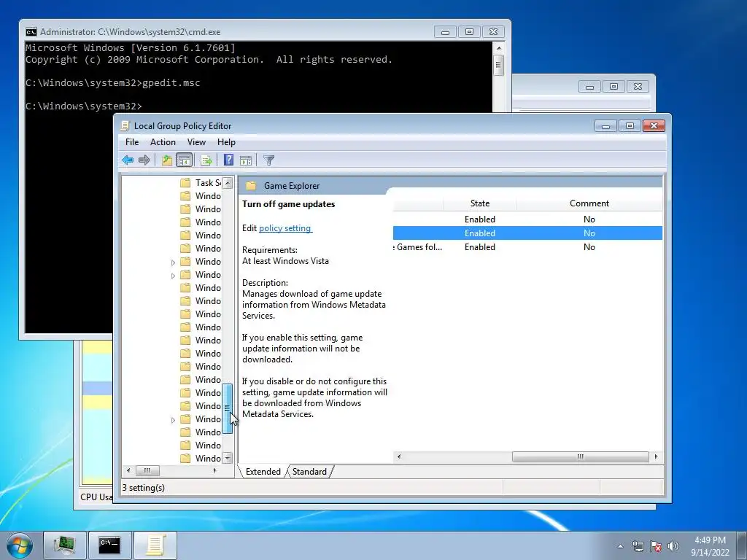Viewport: 747px width, 560px height.
Task: Click the highlighted Enabled state cell
Action: click(480, 233)
